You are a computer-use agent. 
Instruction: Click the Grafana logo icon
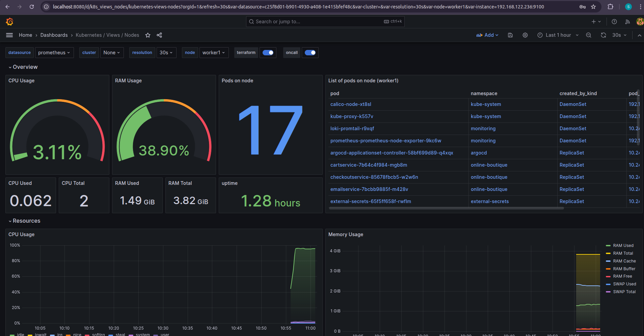pyautogui.click(x=9, y=22)
